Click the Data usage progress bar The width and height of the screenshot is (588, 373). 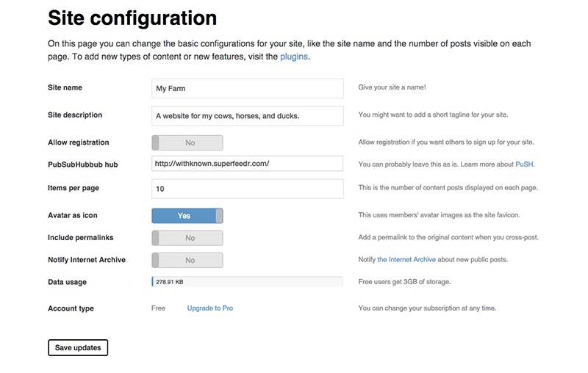tap(248, 282)
